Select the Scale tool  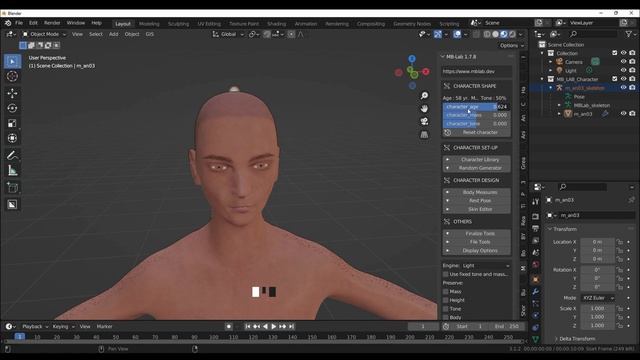(12, 123)
